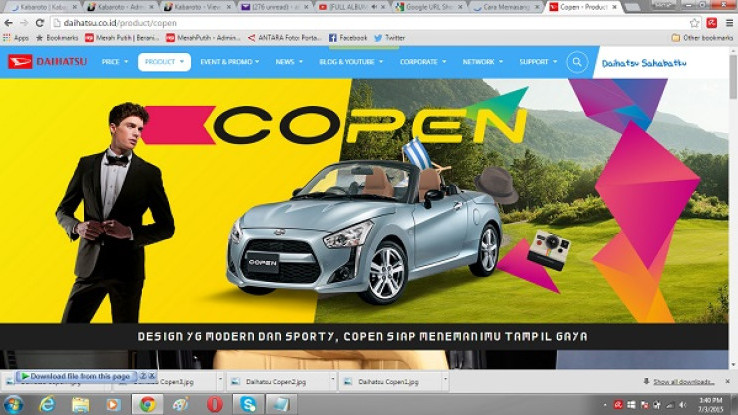Switch to the (276 unread) mail tab
Image resolution: width=738 pixels, height=415 pixels.
[274, 7]
